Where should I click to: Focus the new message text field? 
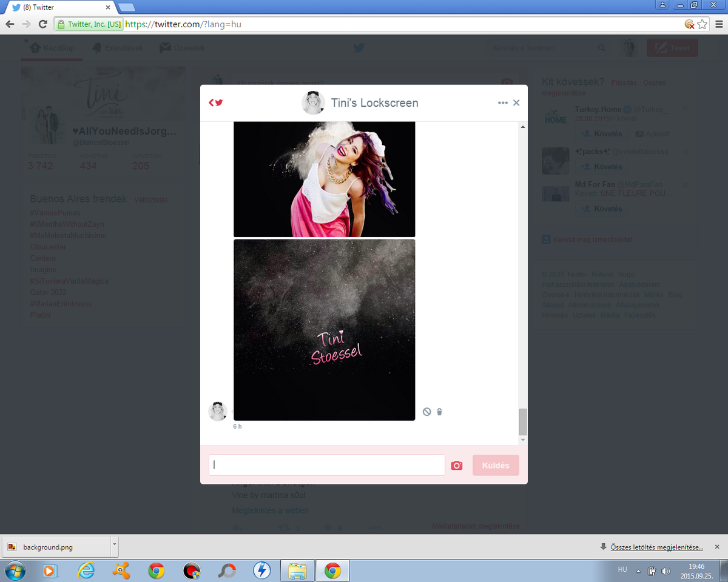[327, 465]
